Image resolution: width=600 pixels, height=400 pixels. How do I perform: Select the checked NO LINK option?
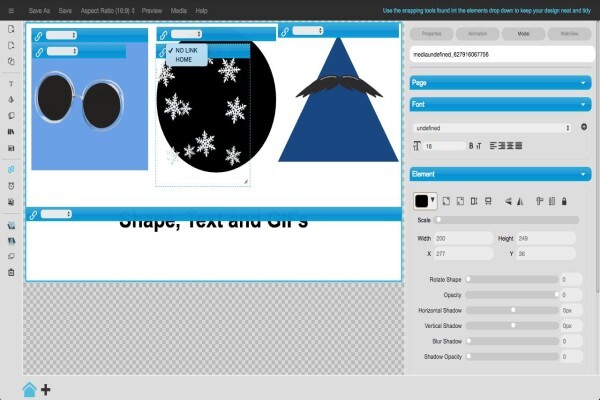(x=186, y=51)
